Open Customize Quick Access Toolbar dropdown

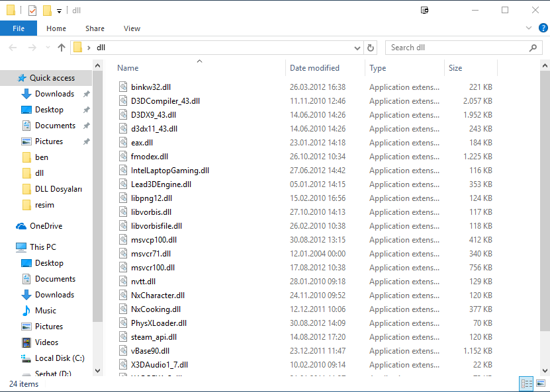(59, 11)
